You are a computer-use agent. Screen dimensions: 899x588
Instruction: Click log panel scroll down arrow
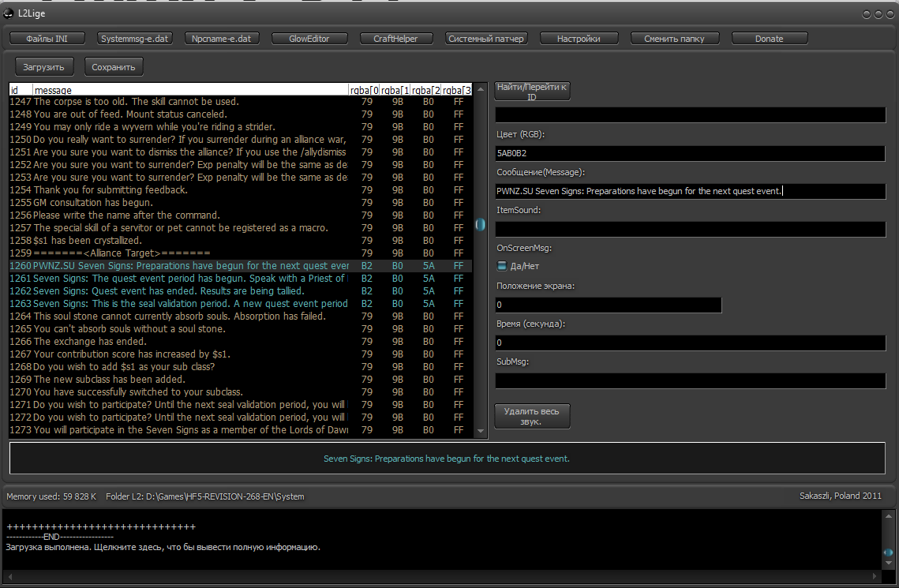pyautogui.click(x=888, y=564)
